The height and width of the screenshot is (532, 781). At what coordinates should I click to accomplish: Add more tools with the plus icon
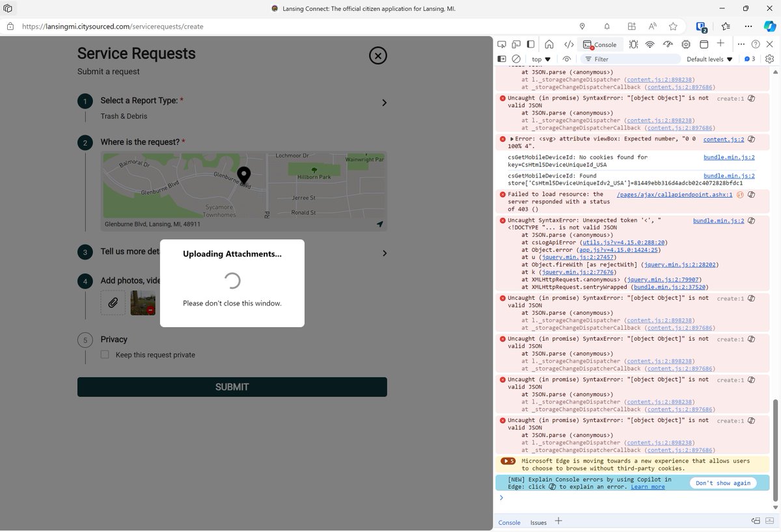(x=720, y=43)
